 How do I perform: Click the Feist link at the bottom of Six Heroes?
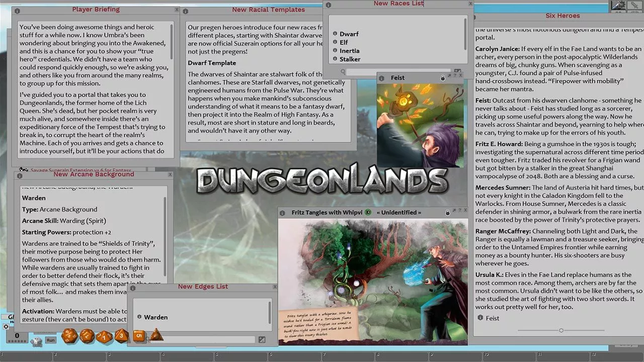[493, 318]
